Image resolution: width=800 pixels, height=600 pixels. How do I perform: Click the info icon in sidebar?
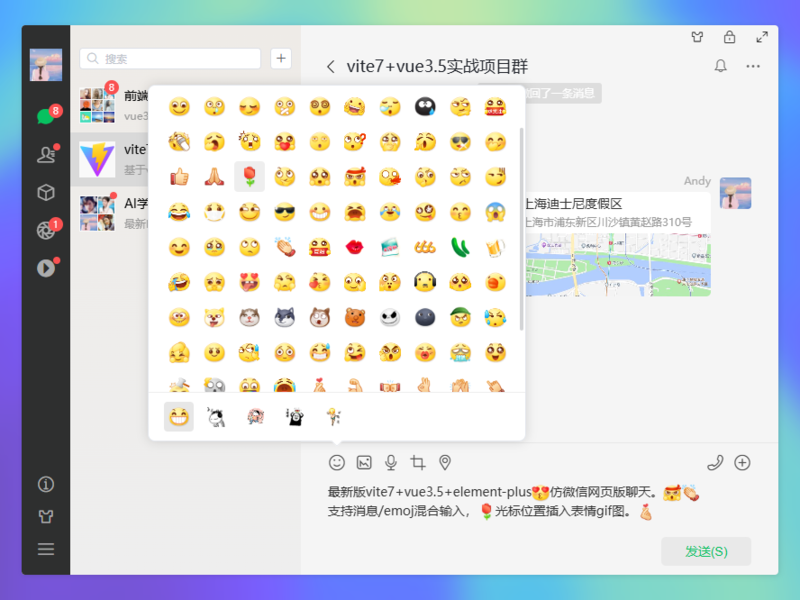tap(46, 484)
